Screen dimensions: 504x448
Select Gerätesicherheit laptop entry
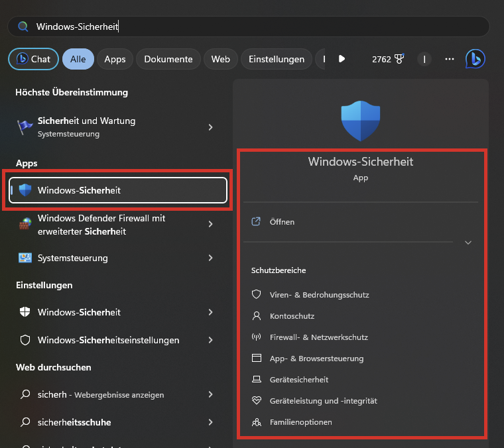pyautogui.click(x=298, y=380)
